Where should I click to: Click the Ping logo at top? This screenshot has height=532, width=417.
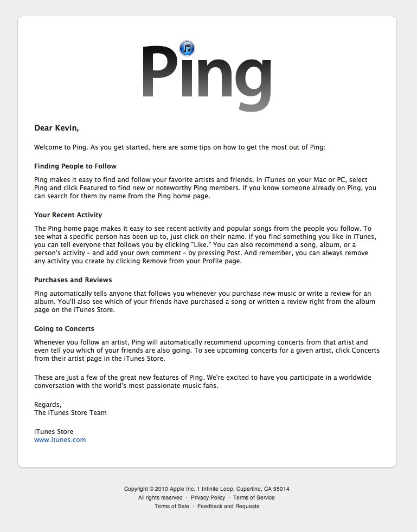(x=207, y=77)
